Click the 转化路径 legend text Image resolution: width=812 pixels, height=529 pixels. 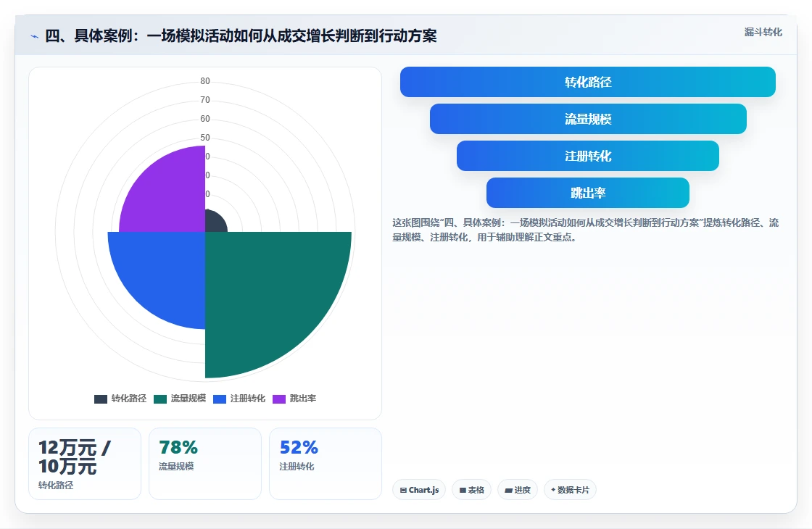pyautogui.click(x=129, y=399)
